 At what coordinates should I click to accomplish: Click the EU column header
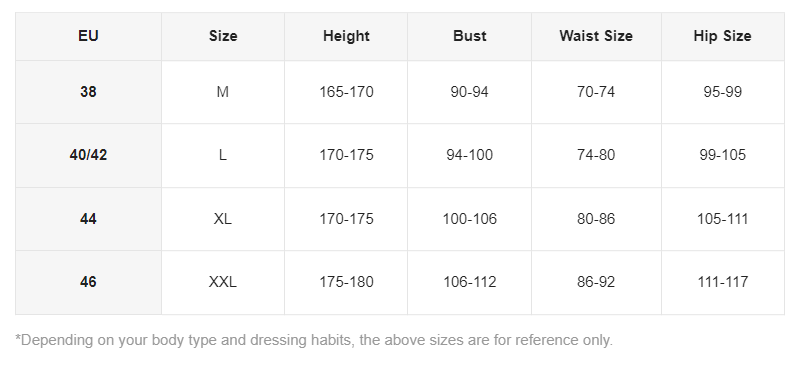pyautogui.click(x=88, y=36)
